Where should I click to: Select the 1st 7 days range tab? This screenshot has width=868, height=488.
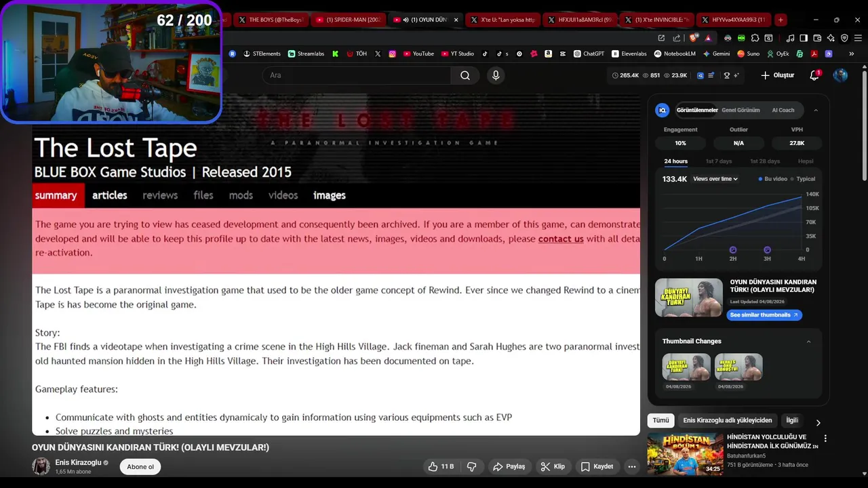tap(719, 161)
